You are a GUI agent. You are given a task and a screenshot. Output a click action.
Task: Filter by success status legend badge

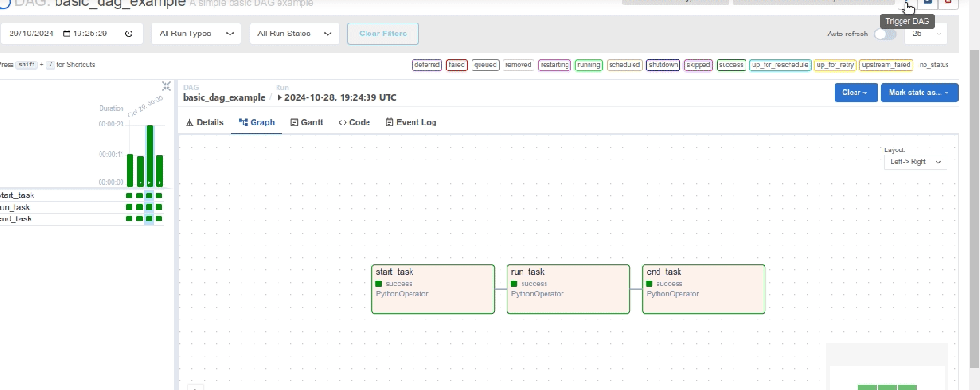pos(731,65)
